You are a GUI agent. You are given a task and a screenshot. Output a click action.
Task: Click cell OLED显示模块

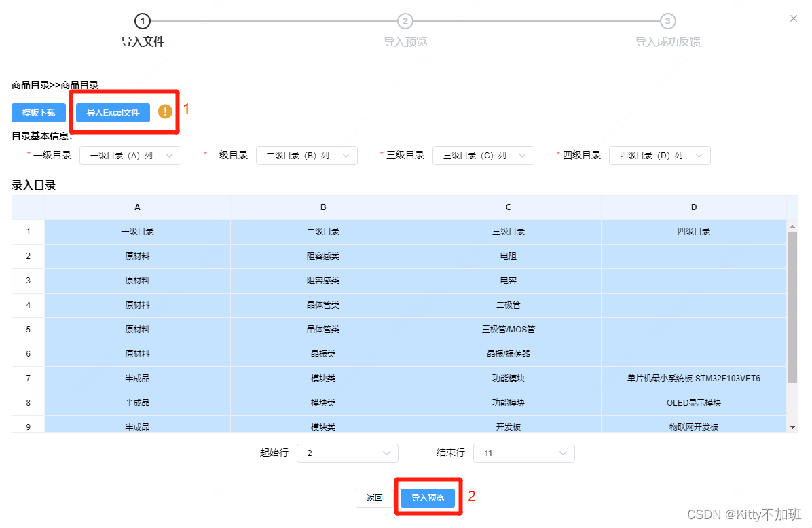click(694, 402)
